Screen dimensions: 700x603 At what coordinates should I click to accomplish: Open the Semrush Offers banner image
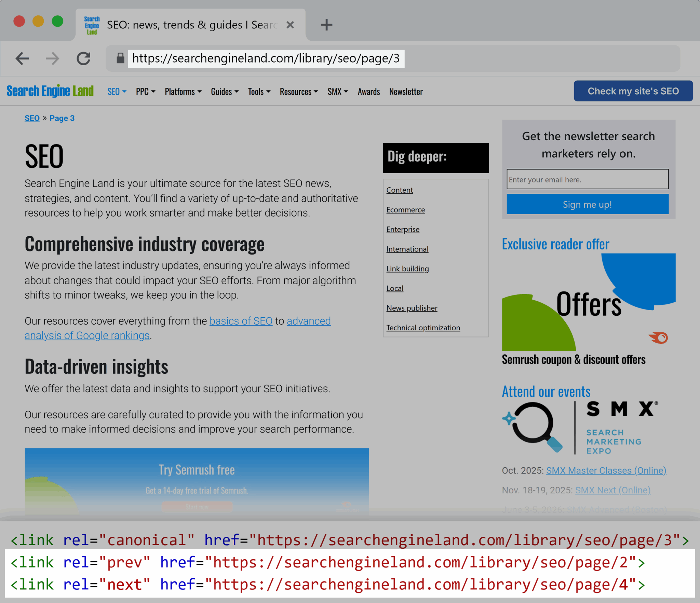589,302
